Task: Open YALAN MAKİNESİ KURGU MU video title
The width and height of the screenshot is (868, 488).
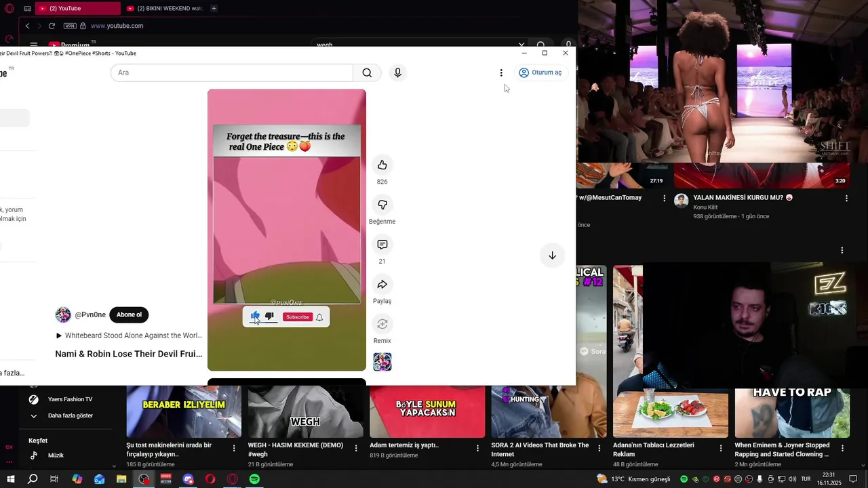Action: pyautogui.click(x=743, y=198)
